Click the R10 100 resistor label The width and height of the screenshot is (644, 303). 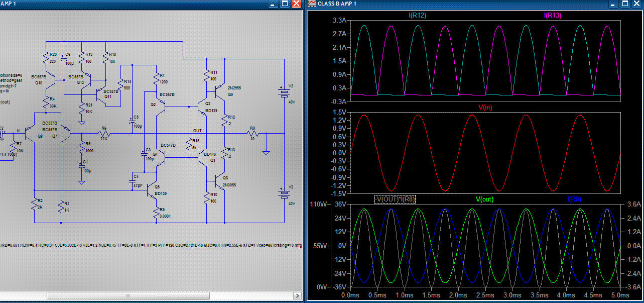[214, 197]
